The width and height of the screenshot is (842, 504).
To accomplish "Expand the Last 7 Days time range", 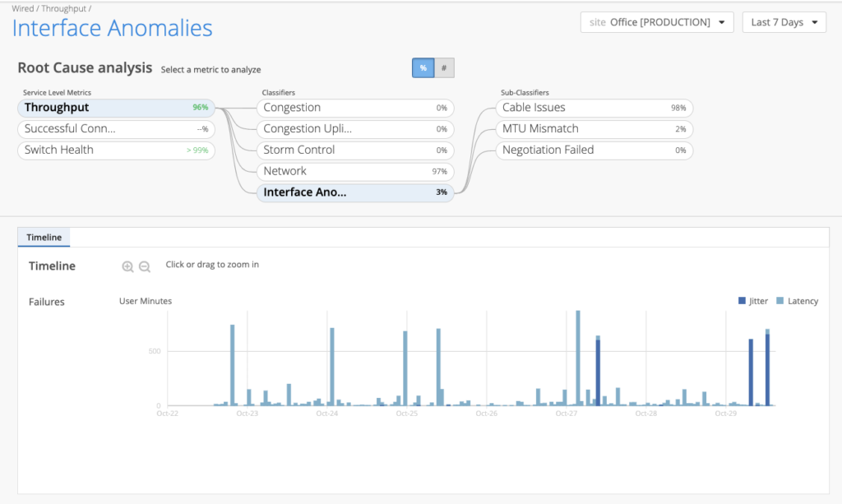I will (x=784, y=22).
